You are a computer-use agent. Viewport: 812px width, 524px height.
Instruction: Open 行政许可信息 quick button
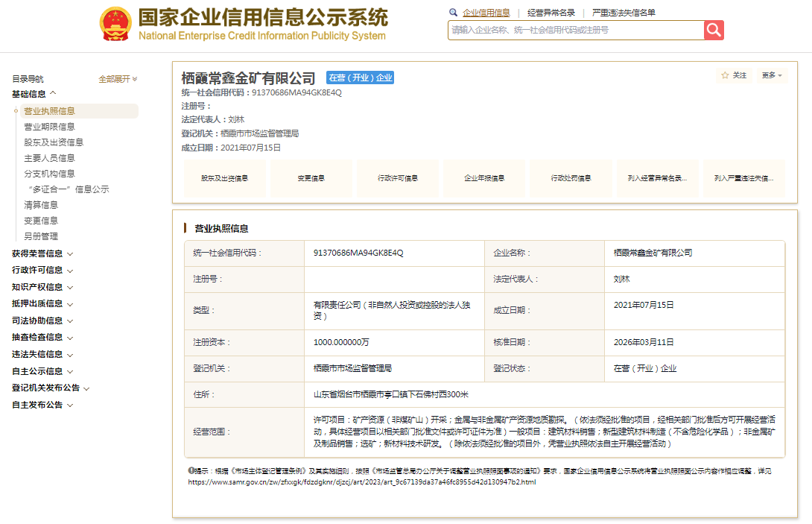398,179
